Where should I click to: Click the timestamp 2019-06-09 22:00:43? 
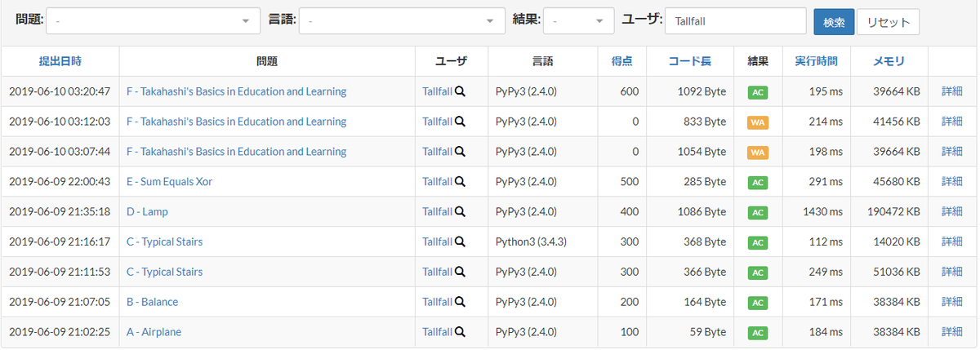tap(60, 182)
